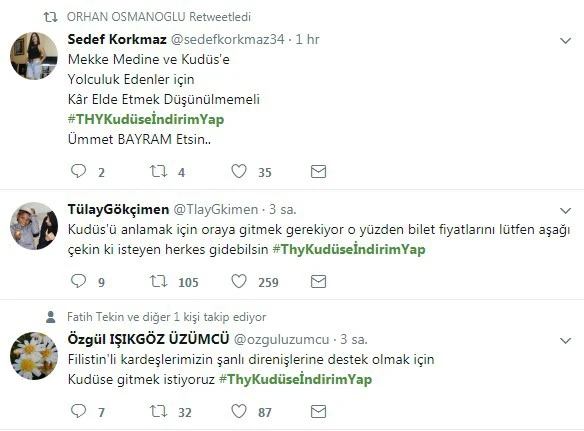Viewport: 584px width, 431px height.
Task: Retweet Özgül IŞIKGÖZ ÜZÜMCÜ's tweet
Action: pos(158,411)
